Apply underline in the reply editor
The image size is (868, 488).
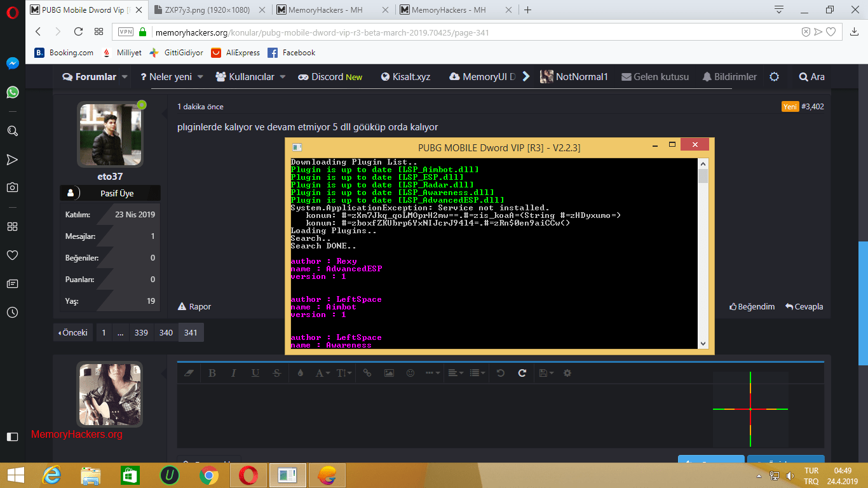coord(255,373)
